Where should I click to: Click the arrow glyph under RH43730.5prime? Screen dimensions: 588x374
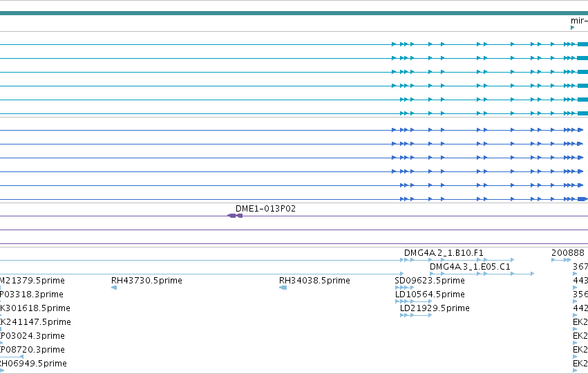[x=114, y=288]
